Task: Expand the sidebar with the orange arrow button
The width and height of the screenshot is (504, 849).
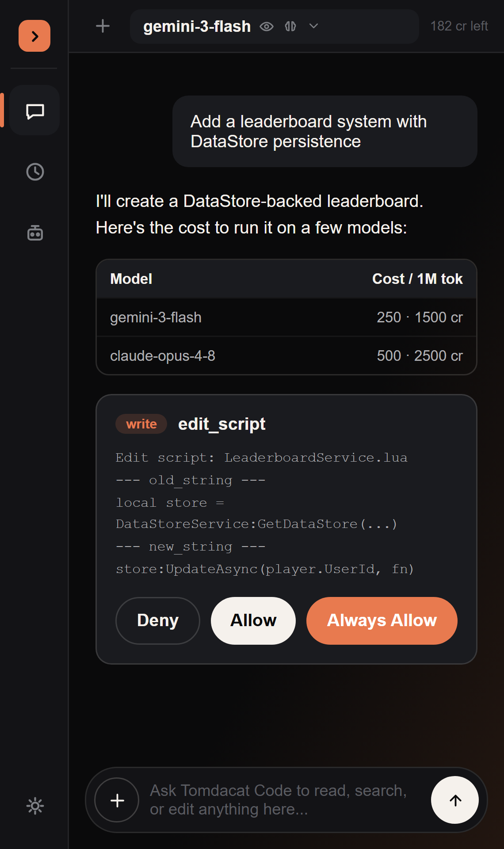Action: [34, 36]
